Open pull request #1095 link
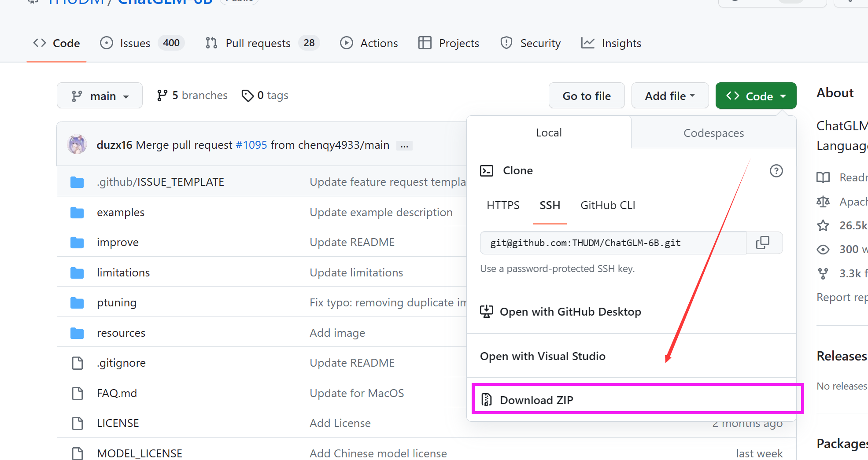 click(251, 145)
